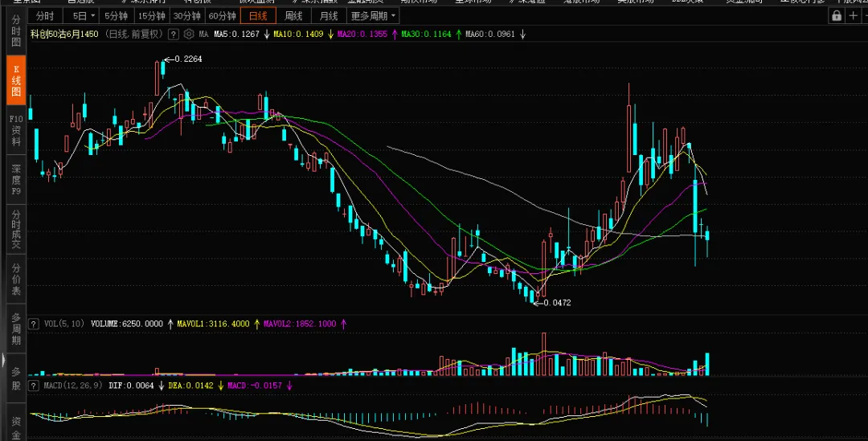Click the gray MA label beside gear
Viewport: 868px width, 441px height.
pyautogui.click(x=203, y=35)
